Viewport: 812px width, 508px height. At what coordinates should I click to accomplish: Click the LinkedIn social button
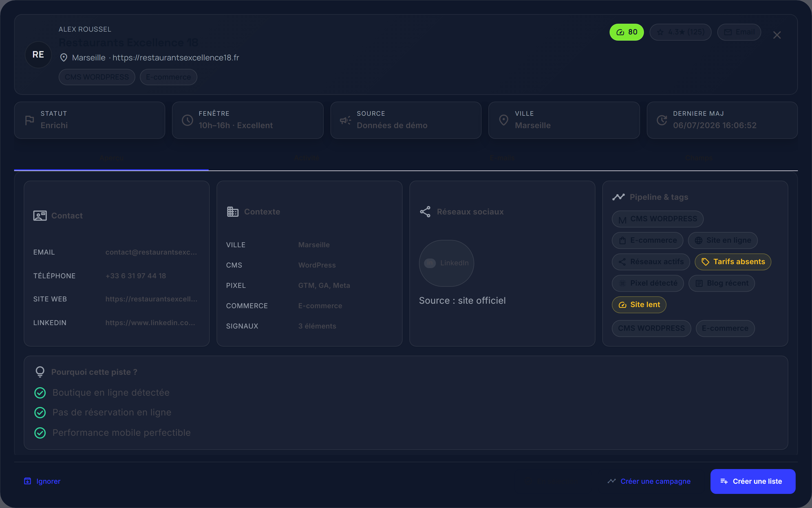[x=446, y=263]
